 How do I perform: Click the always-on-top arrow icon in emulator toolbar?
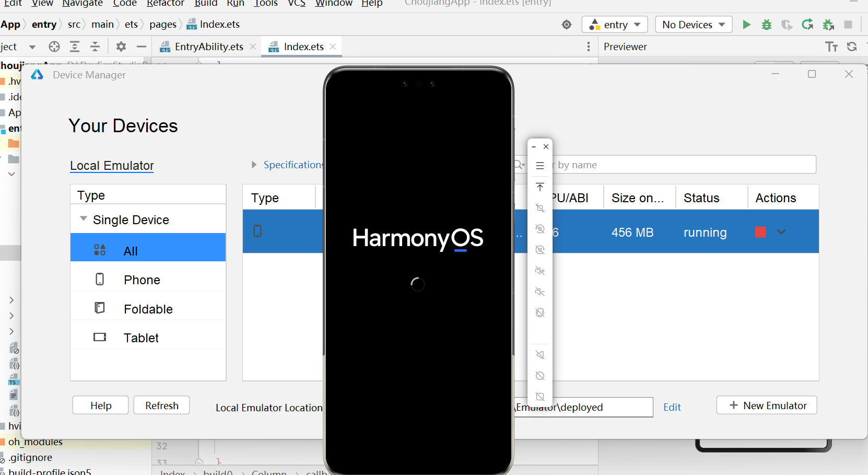(540, 187)
